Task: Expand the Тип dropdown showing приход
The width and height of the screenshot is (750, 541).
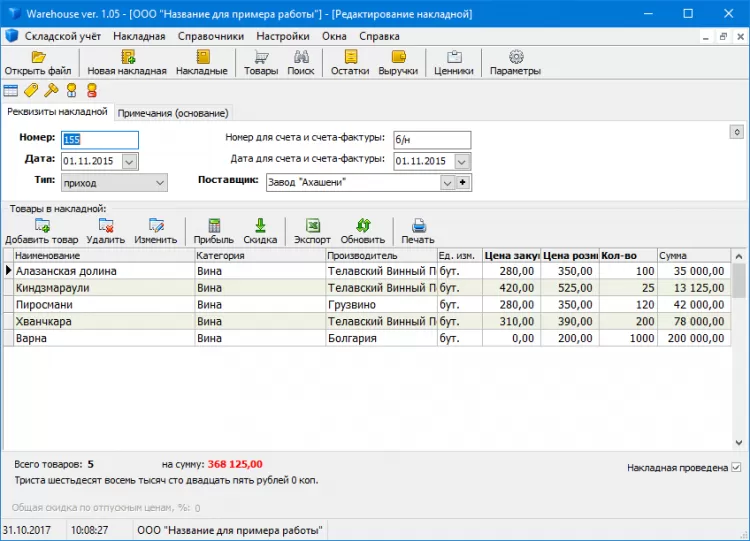Action: tap(160, 183)
